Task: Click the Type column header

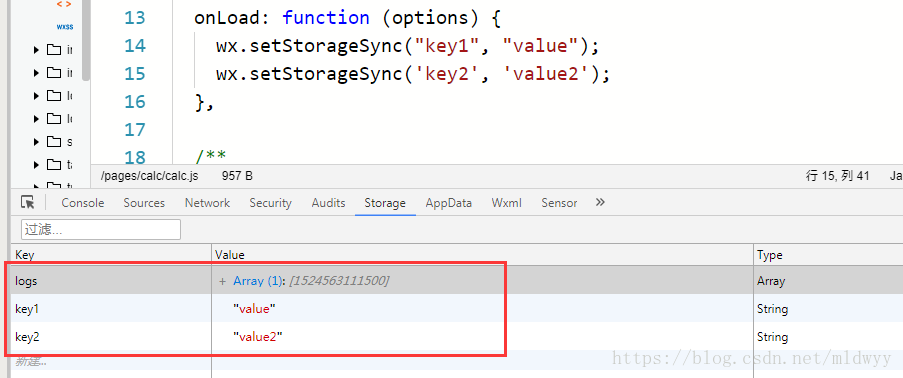Action: pyautogui.click(x=828, y=255)
